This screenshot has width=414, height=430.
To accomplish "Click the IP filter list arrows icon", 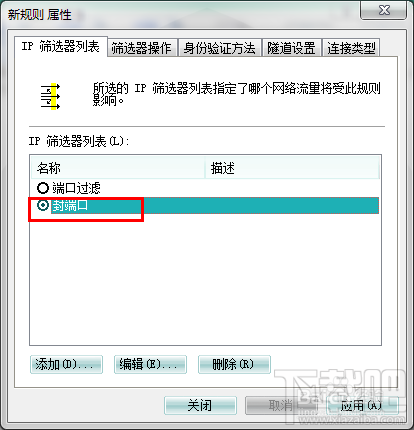I will tap(50, 96).
